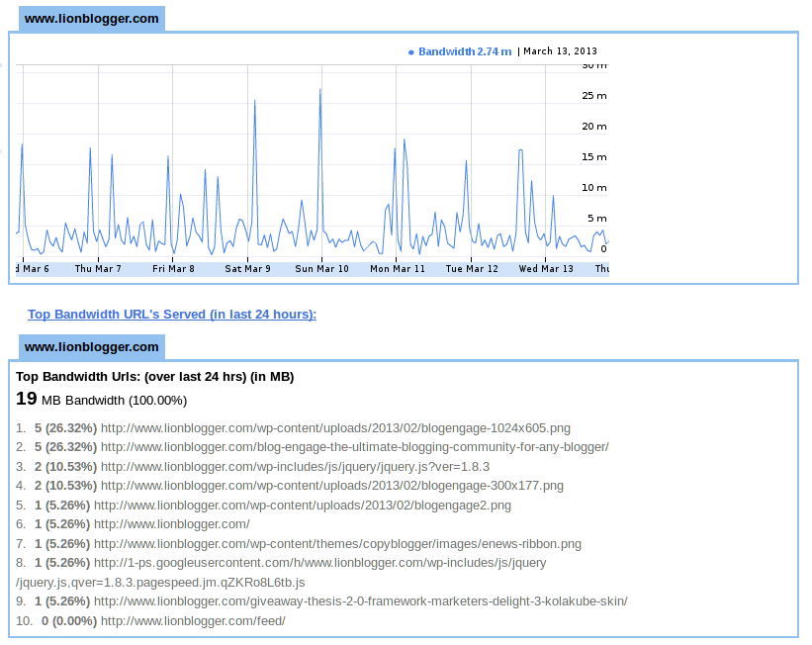Viewport: 812px width, 645px height.
Task: Open Top Bandwidth URL's Served link
Action: (x=172, y=314)
